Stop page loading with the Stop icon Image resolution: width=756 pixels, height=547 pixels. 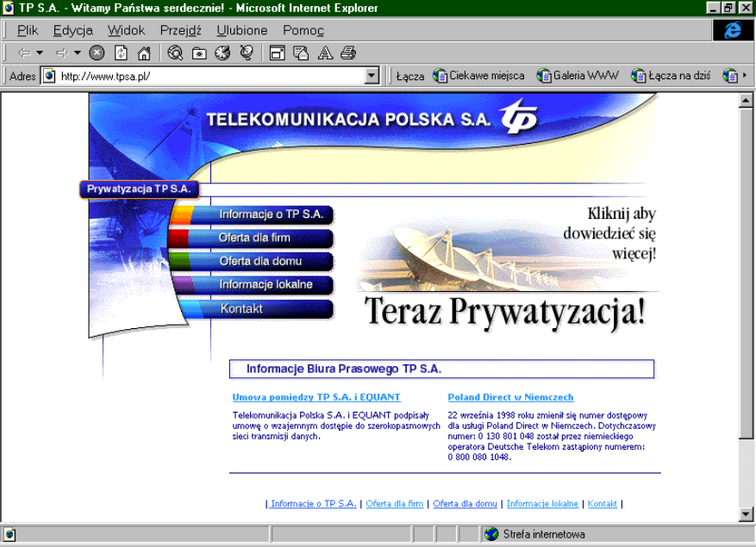coord(97,53)
